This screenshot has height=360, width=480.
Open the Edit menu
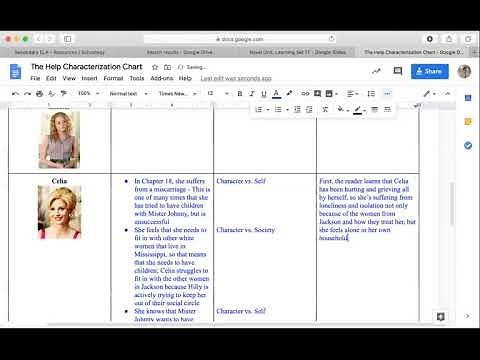click(x=51, y=78)
